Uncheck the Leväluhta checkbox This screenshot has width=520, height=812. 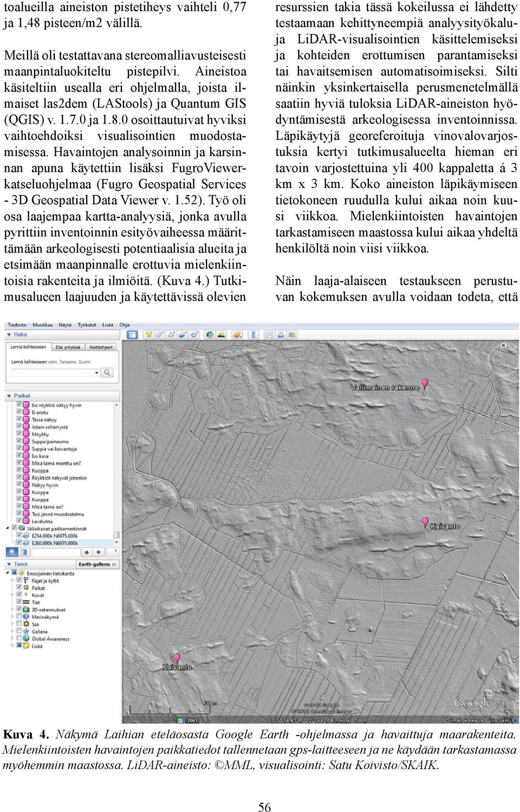click(19, 520)
